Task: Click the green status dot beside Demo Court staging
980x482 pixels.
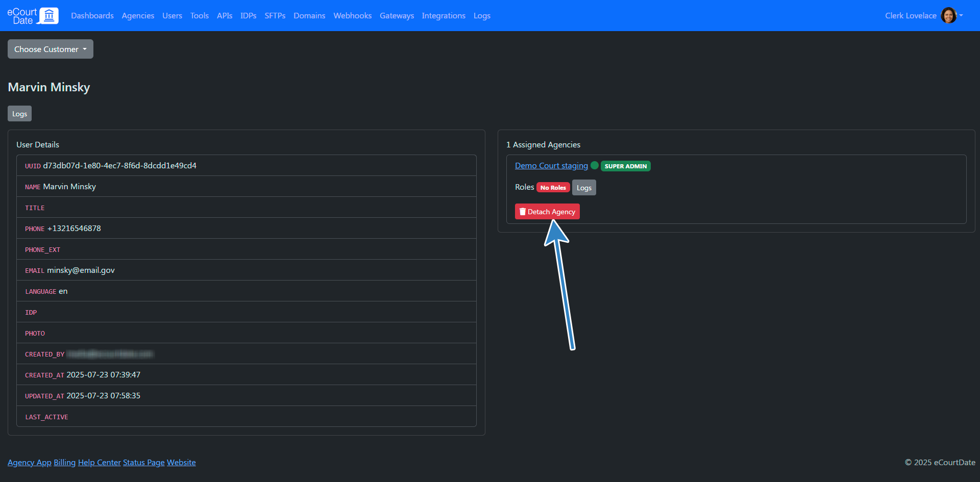Action: pos(594,165)
